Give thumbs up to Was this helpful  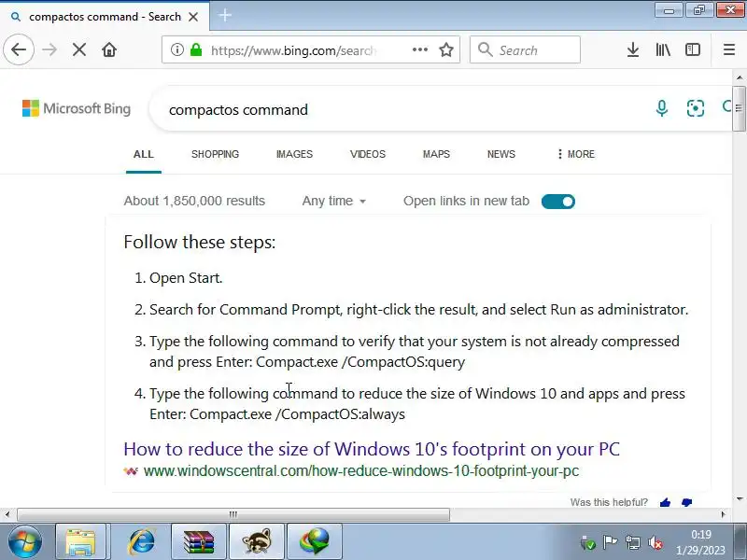pos(666,502)
